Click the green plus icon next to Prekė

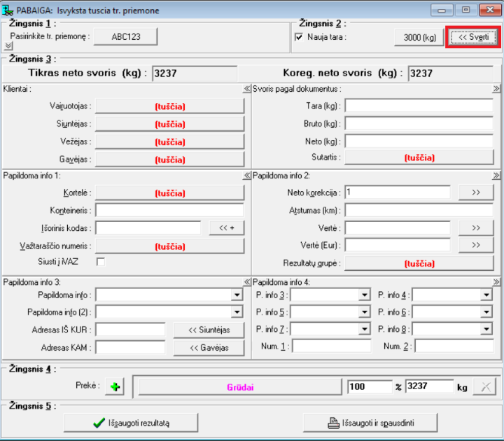pyautogui.click(x=113, y=387)
